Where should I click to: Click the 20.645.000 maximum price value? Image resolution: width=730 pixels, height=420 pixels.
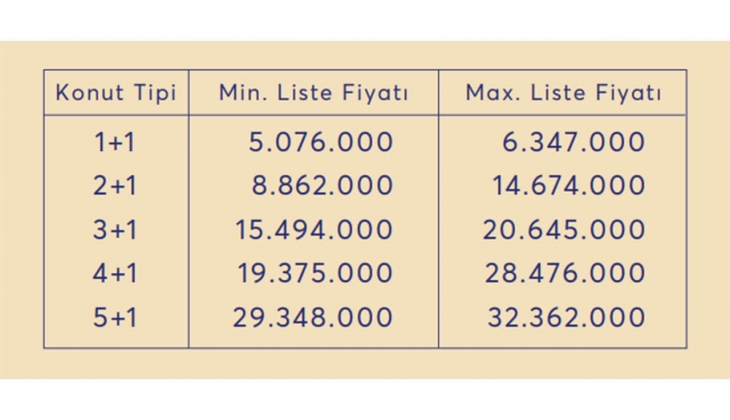pos(564,231)
